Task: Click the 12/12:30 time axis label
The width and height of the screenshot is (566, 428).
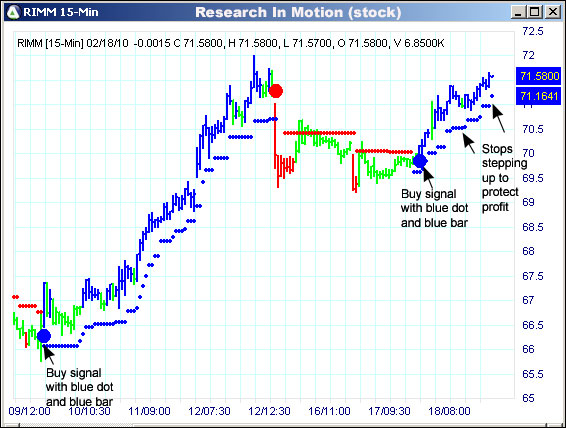Action: 269,411
